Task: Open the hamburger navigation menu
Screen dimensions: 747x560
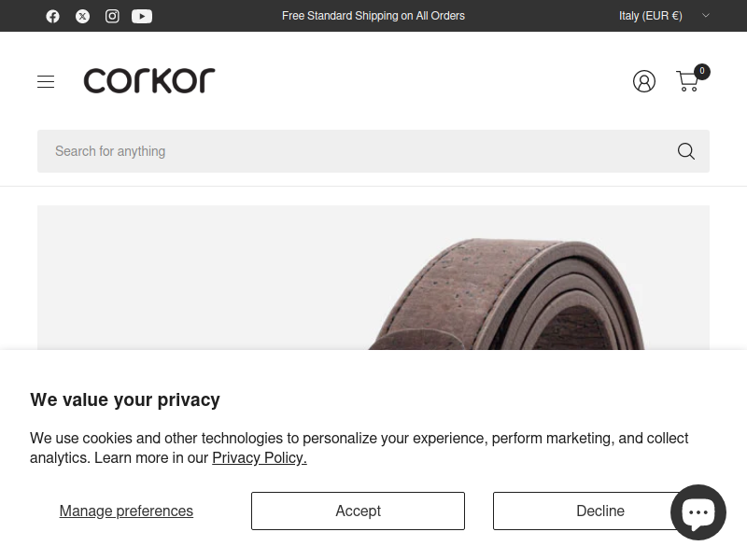Action: tap(46, 81)
